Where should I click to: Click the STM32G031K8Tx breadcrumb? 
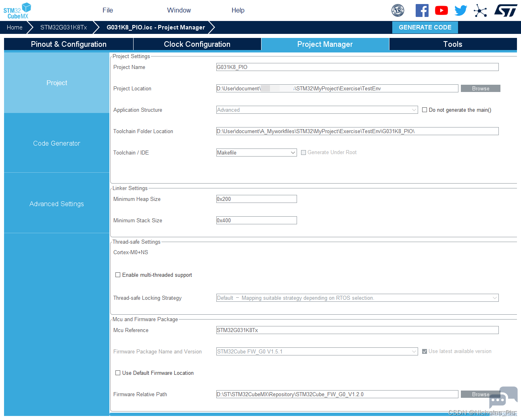[x=64, y=27]
